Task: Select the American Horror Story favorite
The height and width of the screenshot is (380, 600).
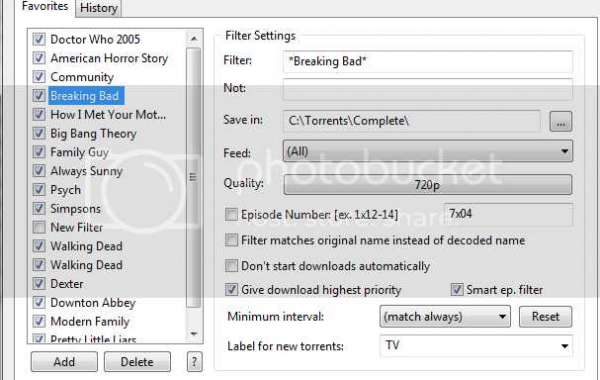Action: [109, 58]
